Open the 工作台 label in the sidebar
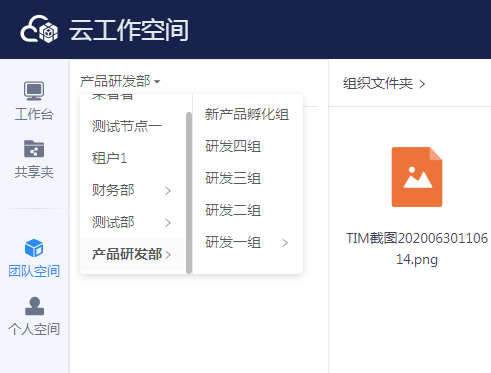The image size is (491, 373). [x=34, y=114]
